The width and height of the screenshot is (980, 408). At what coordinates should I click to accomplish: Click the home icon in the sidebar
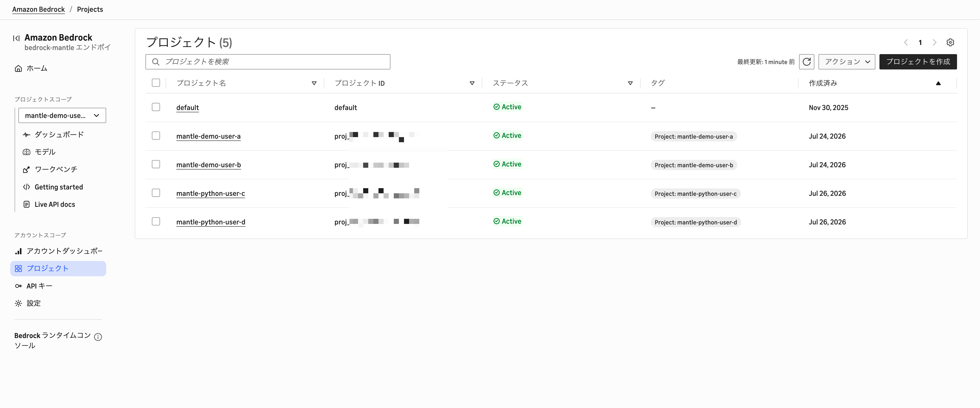[18, 68]
